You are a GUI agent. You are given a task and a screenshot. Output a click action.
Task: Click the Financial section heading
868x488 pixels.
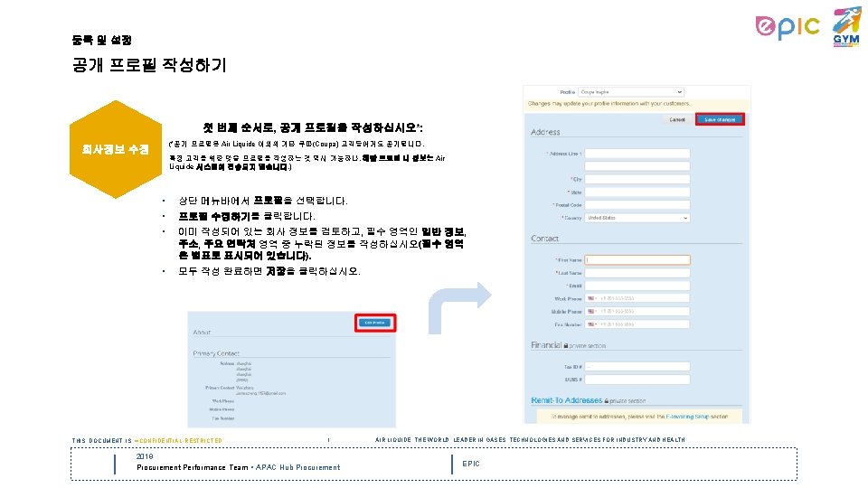(546, 344)
